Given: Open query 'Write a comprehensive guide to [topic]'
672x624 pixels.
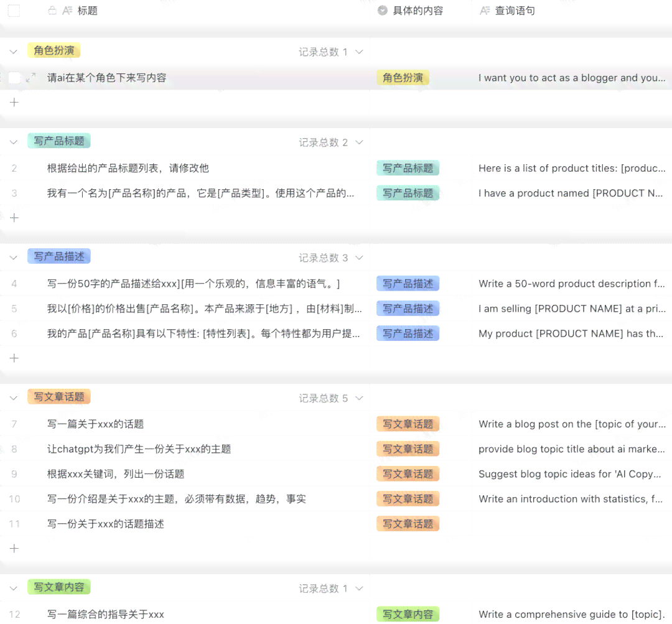Looking at the screenshot, I should pyautogui.click(x=572, y=614).
